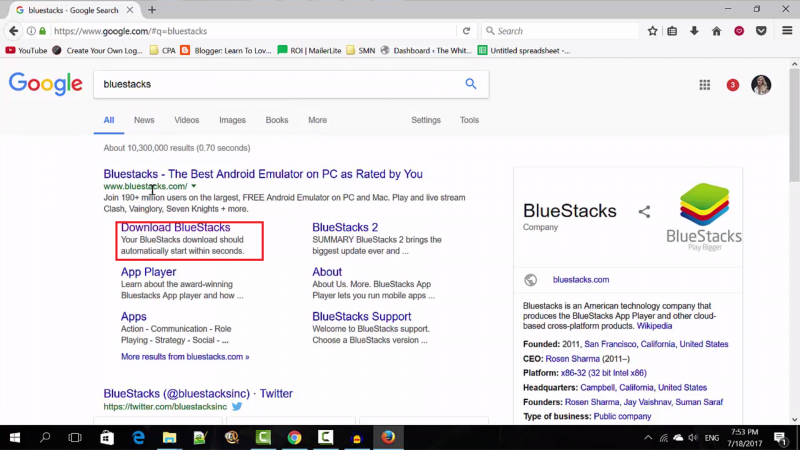Open volume control in the system tray
The width and height of the screenshot is (800, 450).
tap(692, 438)
